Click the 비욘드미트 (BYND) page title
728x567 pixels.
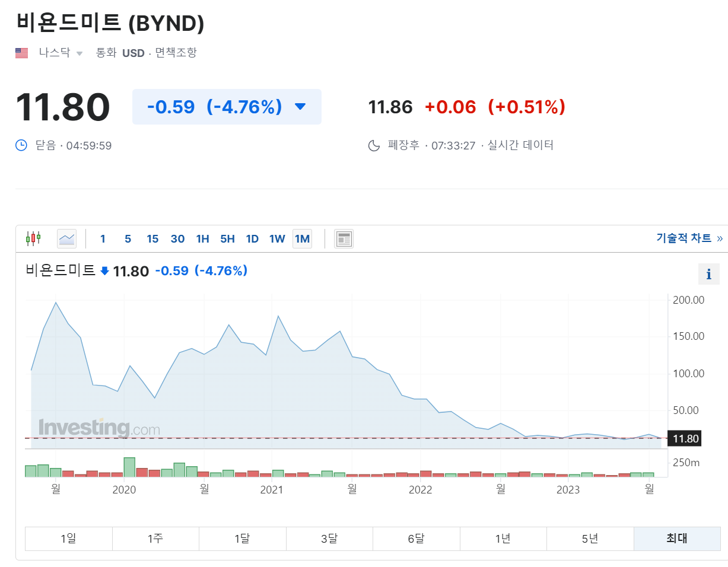tap(110, 23)
